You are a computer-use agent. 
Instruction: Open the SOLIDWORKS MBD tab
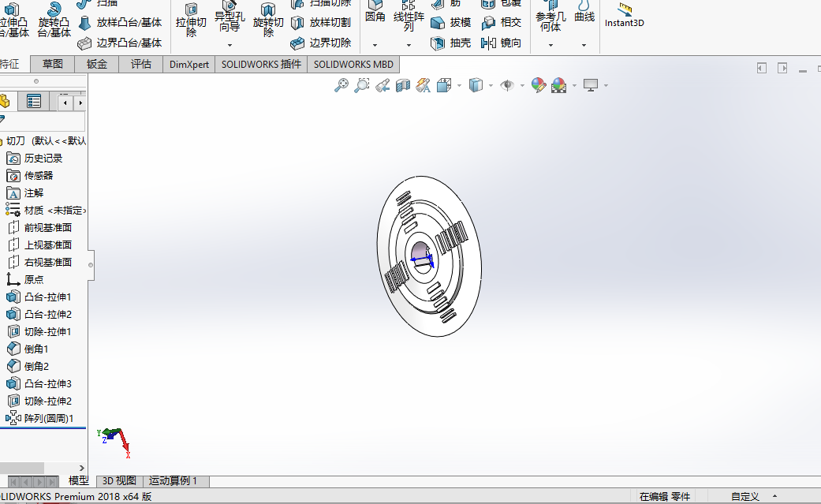click(354, 65)
